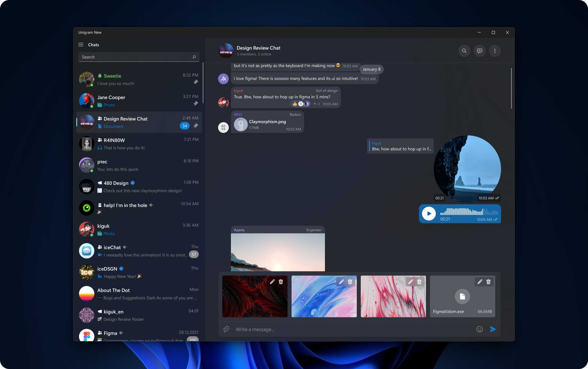Send the message with the arrow icon
588x369 pixels.
(493, 329)
